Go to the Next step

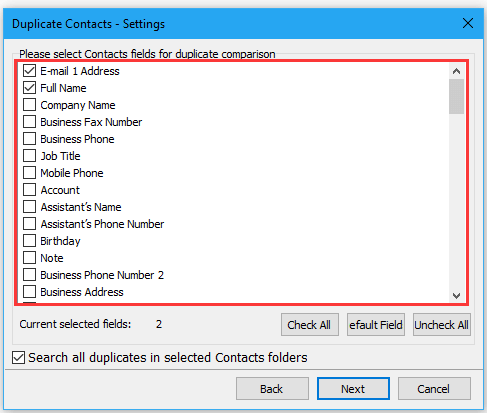pos(353,389)
